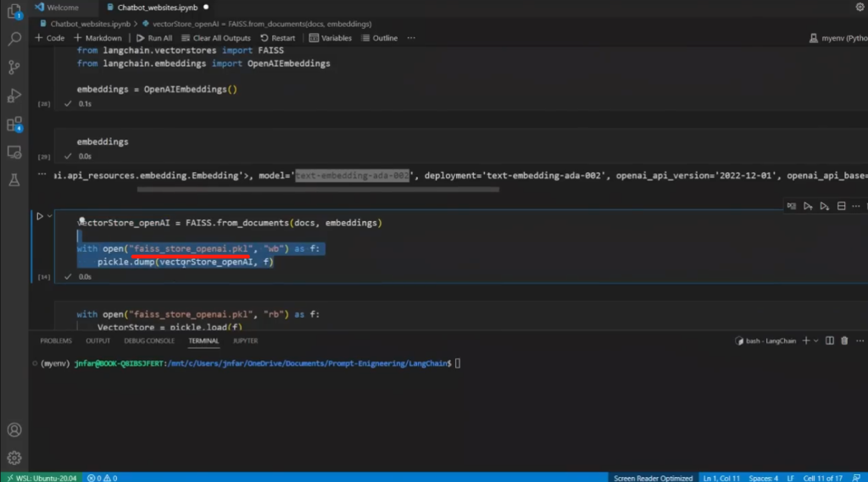Screen dimensions: 868x482
Task: Open the new terminal launch profile dropdown
Action: (x=815, y=341)
